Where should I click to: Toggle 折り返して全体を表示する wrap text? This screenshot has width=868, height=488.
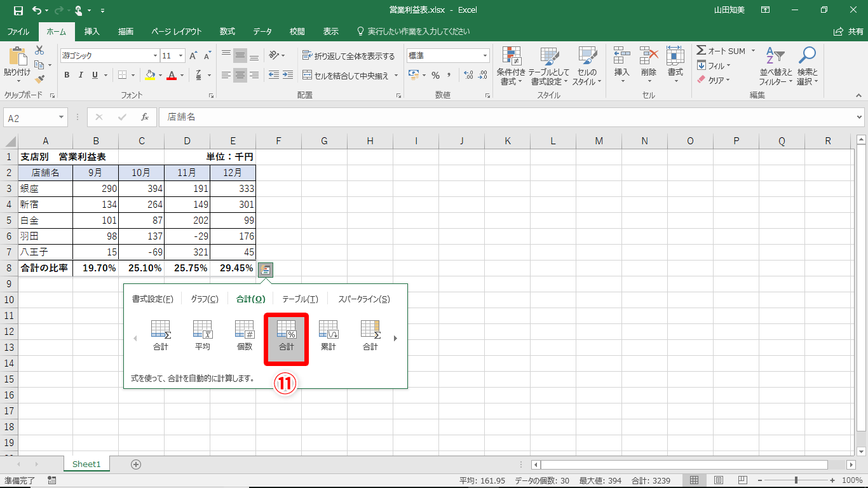point(348,56)
